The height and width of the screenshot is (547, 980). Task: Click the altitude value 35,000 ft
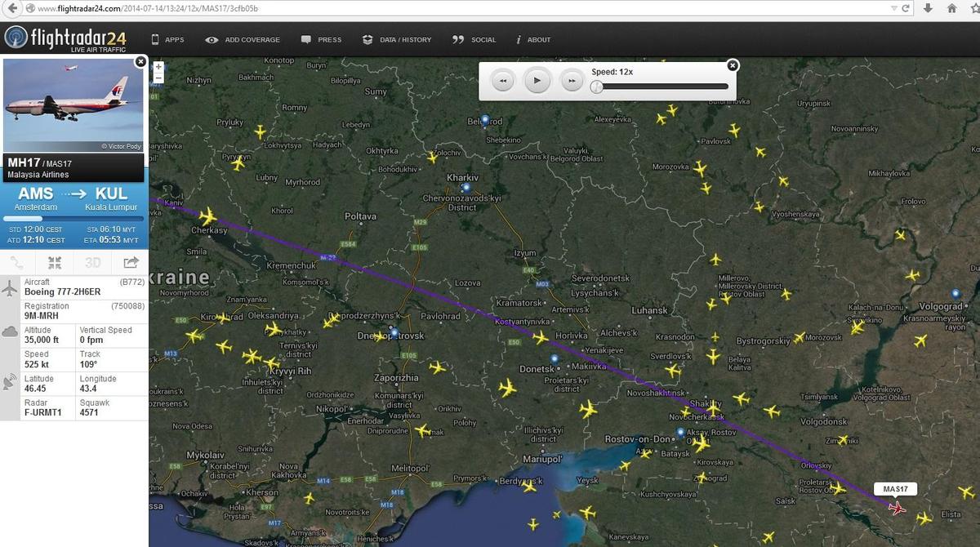(42, 340)
